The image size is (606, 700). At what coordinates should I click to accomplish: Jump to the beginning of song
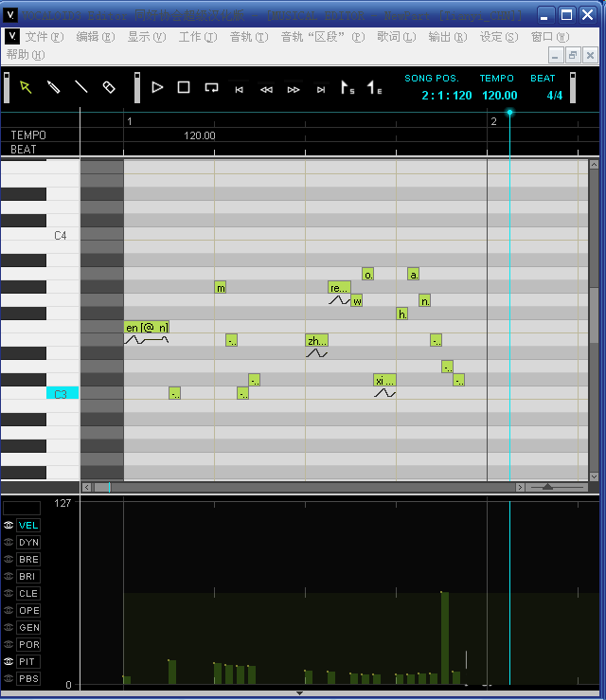coord(240,90)
